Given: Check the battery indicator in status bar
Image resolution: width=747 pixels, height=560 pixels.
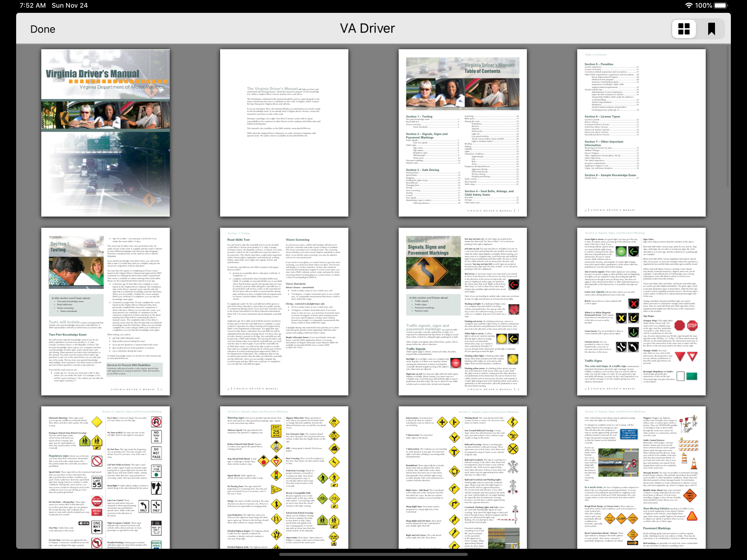Looking at the screenshot, I should [720, 5].
